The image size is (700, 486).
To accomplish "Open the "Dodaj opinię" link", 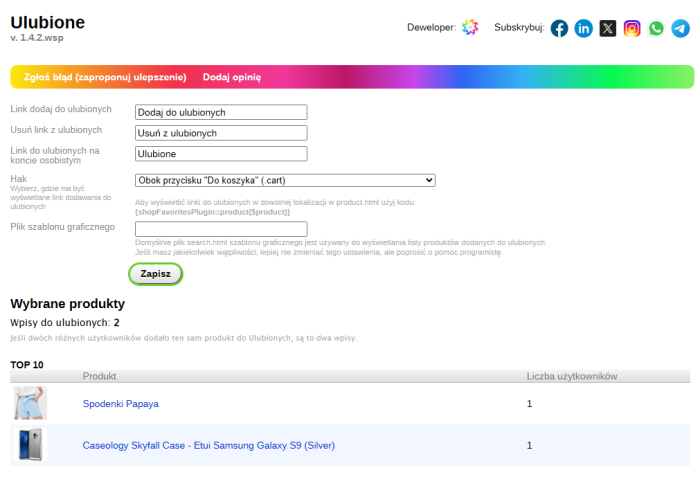I will tap(231, 77).
